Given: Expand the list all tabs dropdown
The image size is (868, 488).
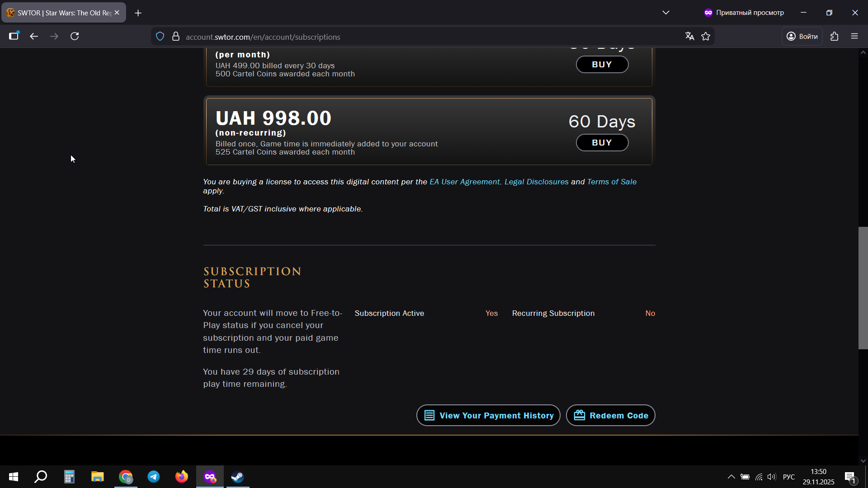Looking at the screenshot, I should click(x=665, y=13).
